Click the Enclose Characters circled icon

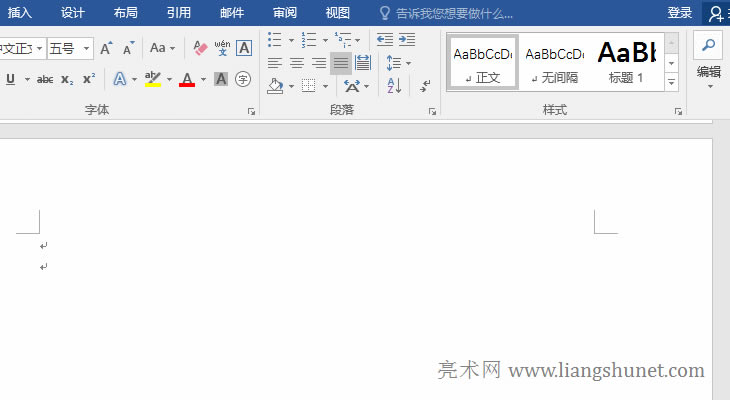pyautogui.click(x=243, y=79)
